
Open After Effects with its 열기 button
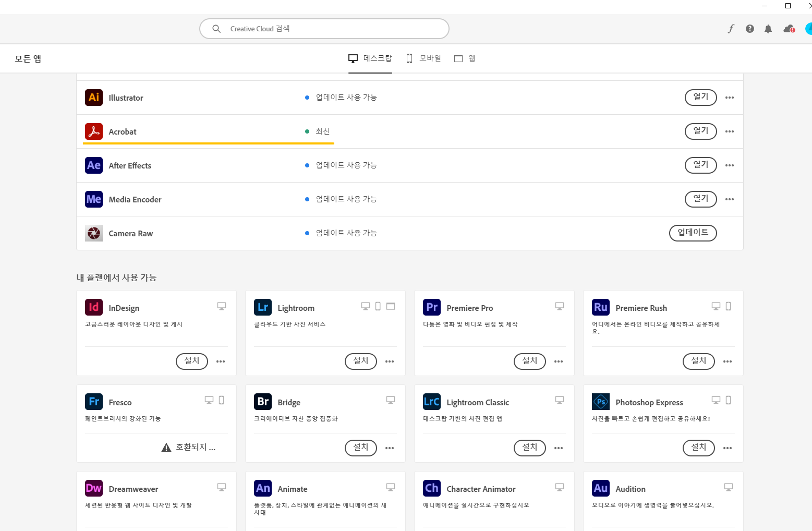point(701,165)
